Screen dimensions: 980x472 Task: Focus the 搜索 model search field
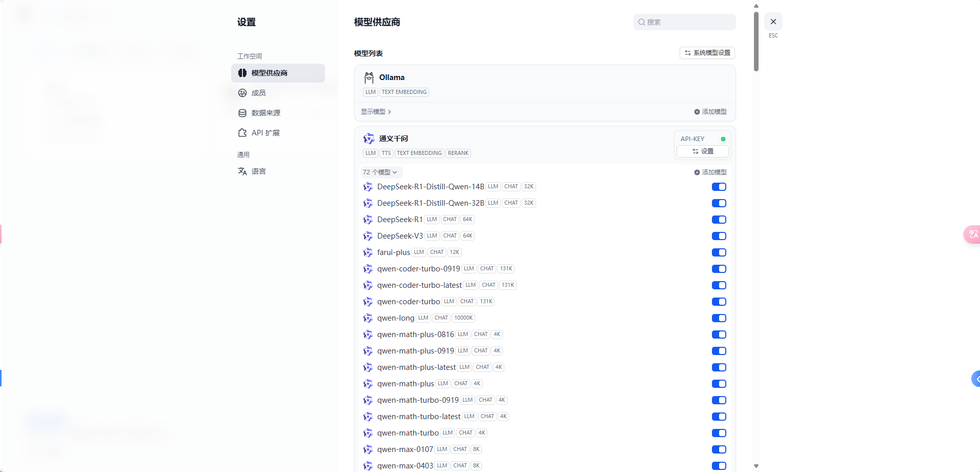[684, 22]
